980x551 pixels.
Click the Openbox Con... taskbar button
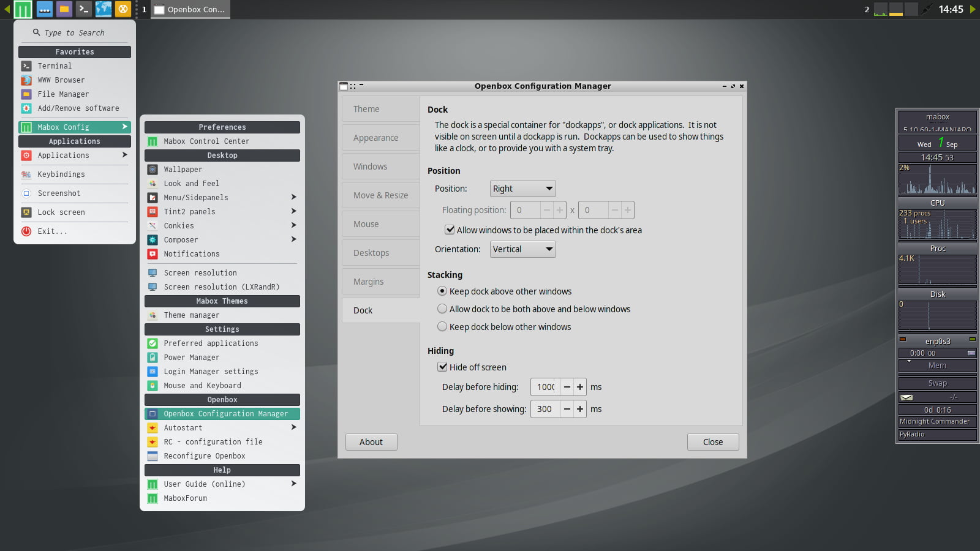tap(190, 9)
